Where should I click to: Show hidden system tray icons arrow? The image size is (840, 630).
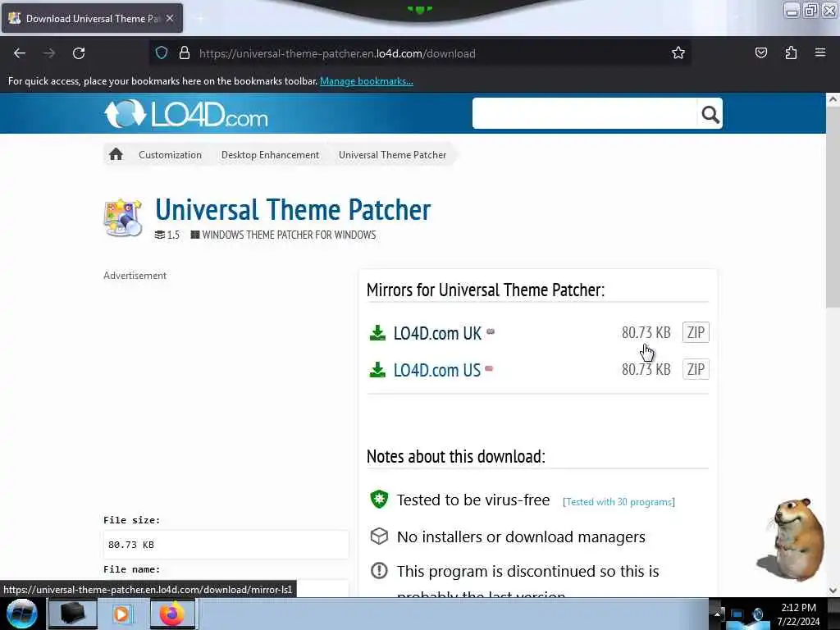coord(717,614)
